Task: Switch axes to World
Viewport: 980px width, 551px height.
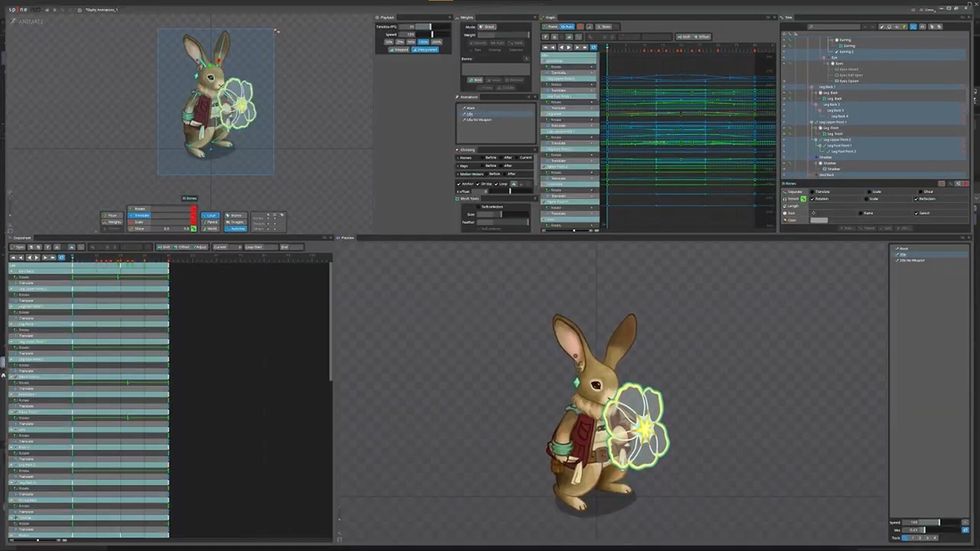Action: (x=210, y=229)
